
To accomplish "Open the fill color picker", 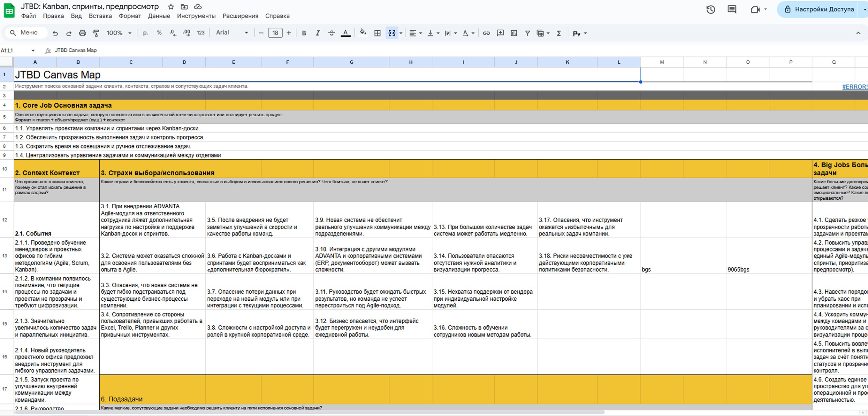I will pos(362,33).
